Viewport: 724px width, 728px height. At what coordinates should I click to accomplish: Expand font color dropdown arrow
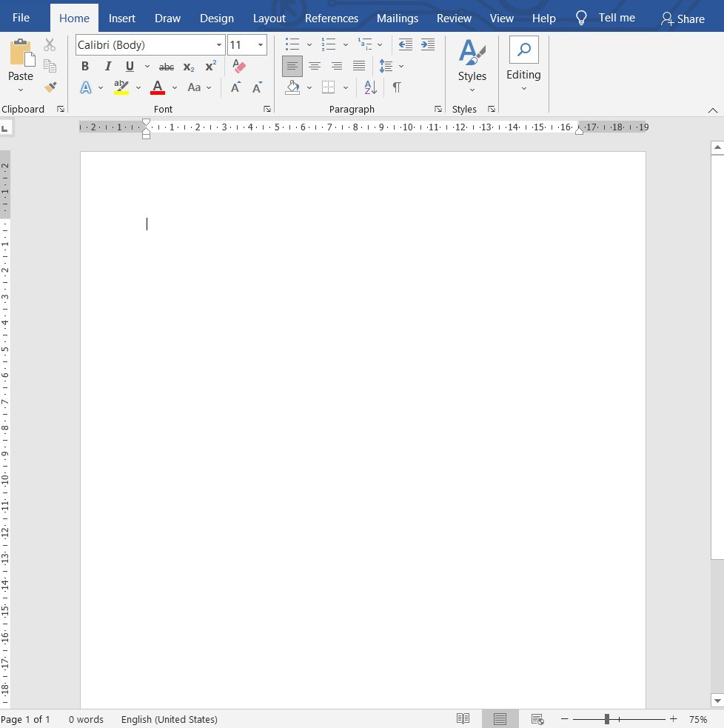(x=175, y=87)
